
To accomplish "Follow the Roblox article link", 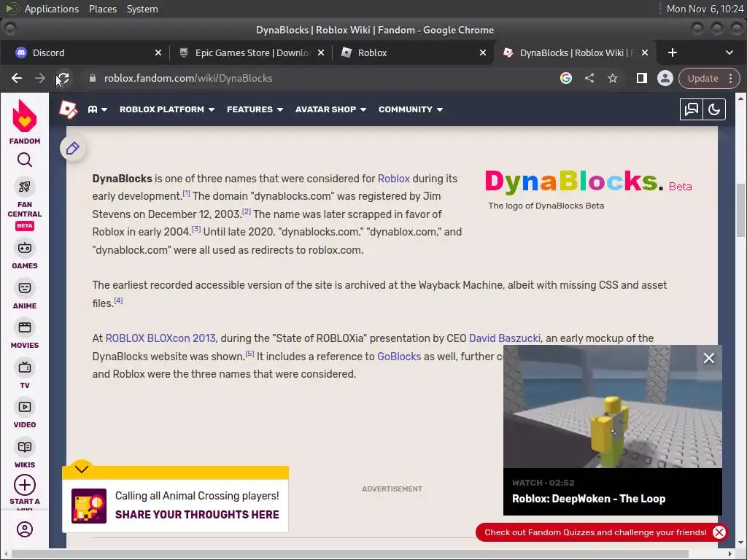I will click(393, 179).
